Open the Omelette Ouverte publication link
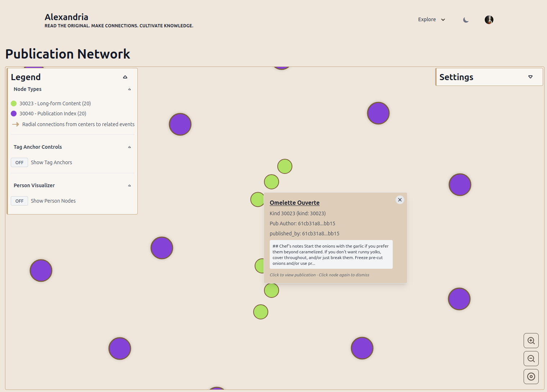Screen dimensions: 547x392 295,203
